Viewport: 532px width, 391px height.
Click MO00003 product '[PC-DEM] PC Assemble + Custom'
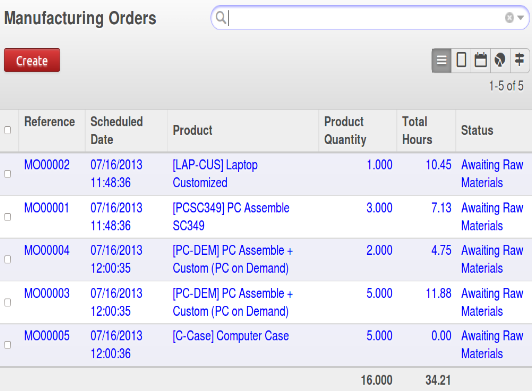coord(233,302)
